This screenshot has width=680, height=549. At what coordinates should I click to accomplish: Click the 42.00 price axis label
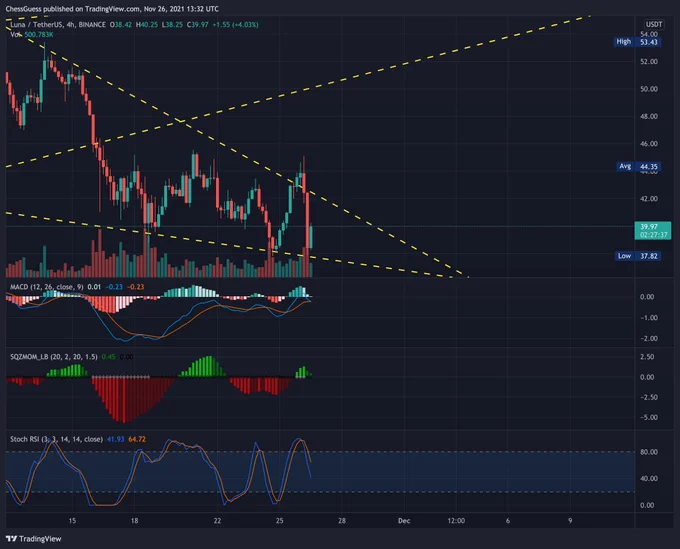click(x=649, y=199)
